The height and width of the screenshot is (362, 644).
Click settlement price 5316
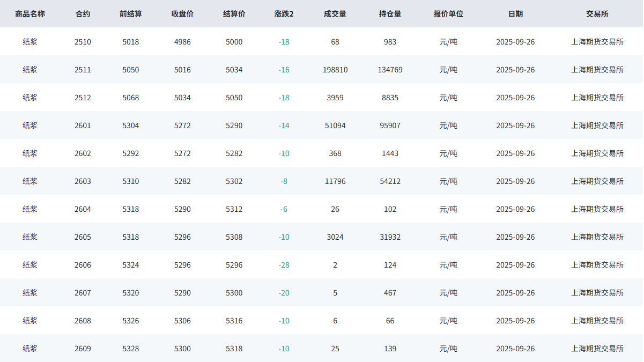(234, 321)
